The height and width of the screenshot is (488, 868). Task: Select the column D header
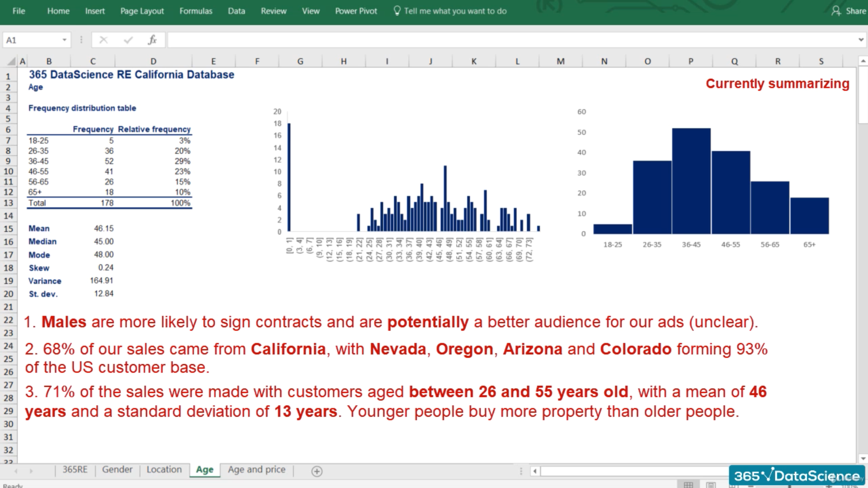coord(153,61)
